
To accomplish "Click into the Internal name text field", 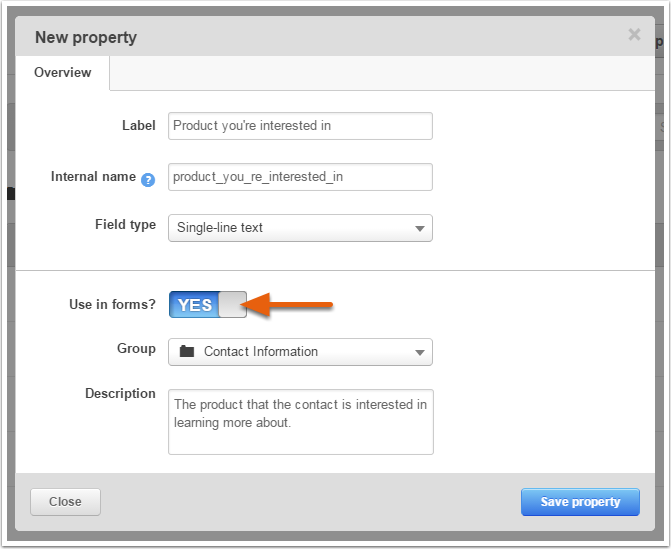I will pyautogui.click(x=300, y=177).
